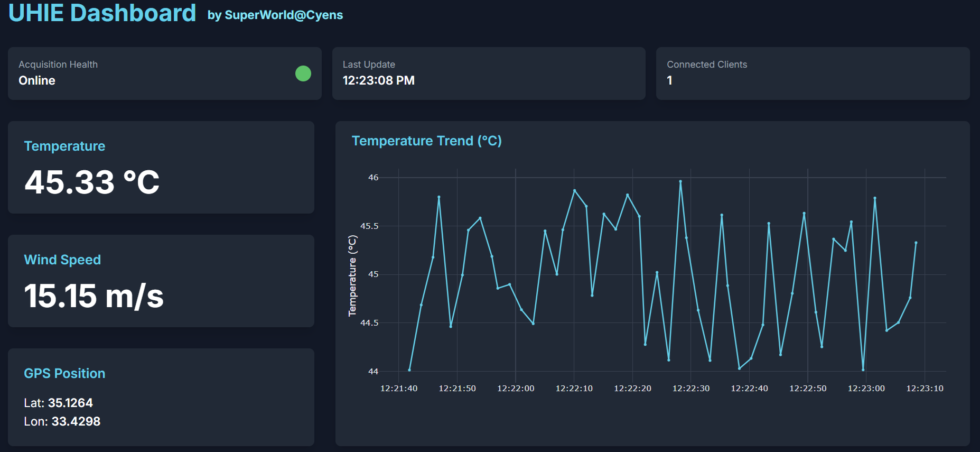The image size is (980, 452).
Task: Click the 45.5 y-axis tick label
Action: point(369,226)
